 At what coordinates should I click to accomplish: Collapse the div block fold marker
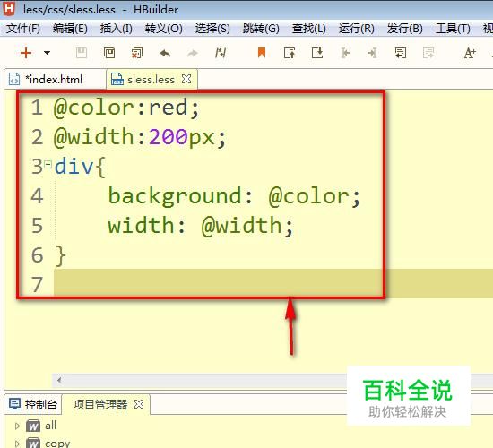(x=48, y=164)
